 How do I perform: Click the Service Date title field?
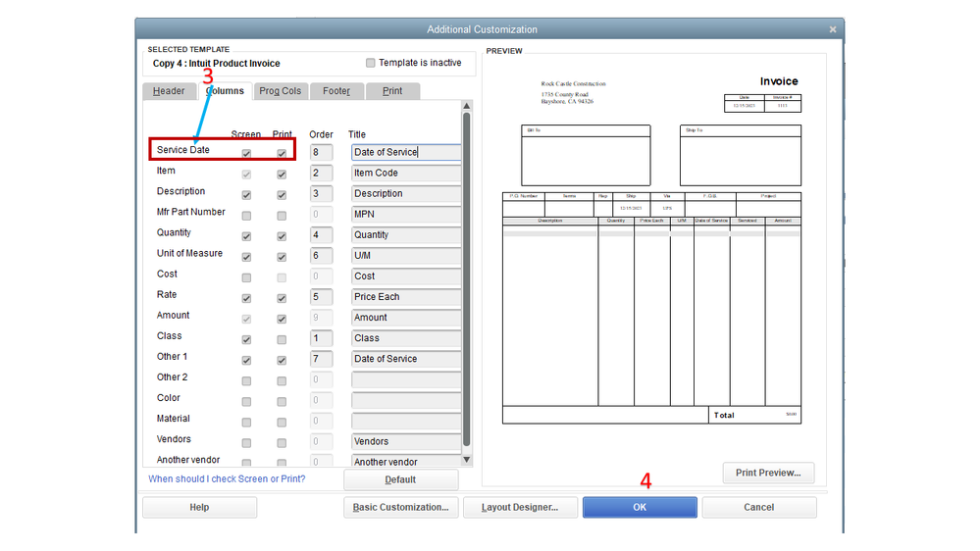coord(406,152)
